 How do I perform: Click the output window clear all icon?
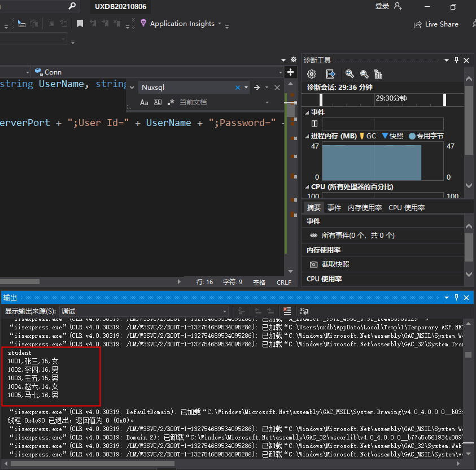click(x=287, y=311)
